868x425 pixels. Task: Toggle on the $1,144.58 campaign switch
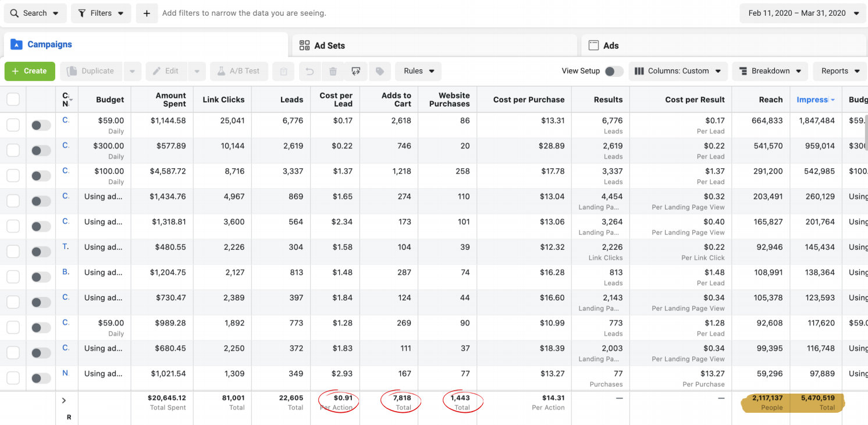(41, 125)
